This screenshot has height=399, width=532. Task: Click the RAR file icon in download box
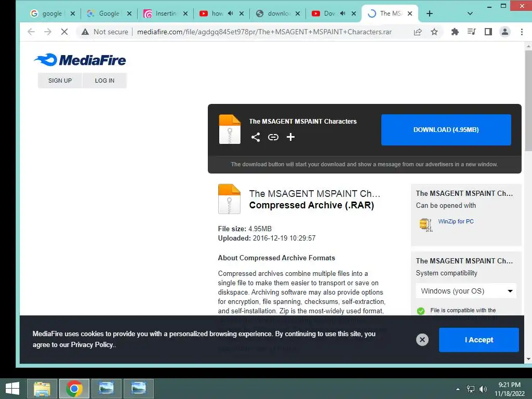pos(230,129)
